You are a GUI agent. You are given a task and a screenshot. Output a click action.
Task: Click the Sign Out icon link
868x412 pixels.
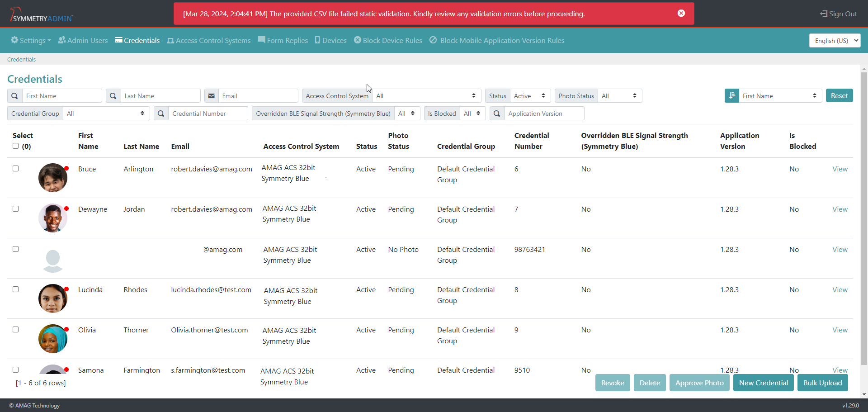839,14
